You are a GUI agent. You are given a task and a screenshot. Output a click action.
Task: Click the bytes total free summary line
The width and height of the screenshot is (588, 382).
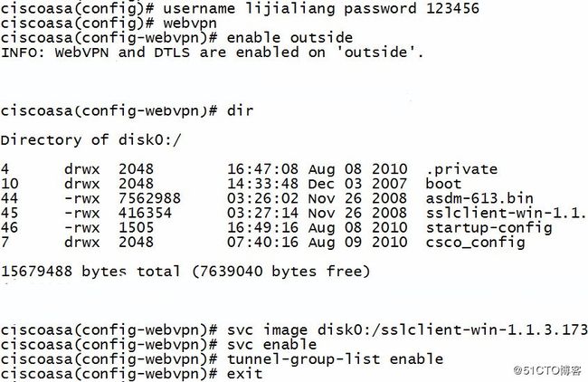185,272
